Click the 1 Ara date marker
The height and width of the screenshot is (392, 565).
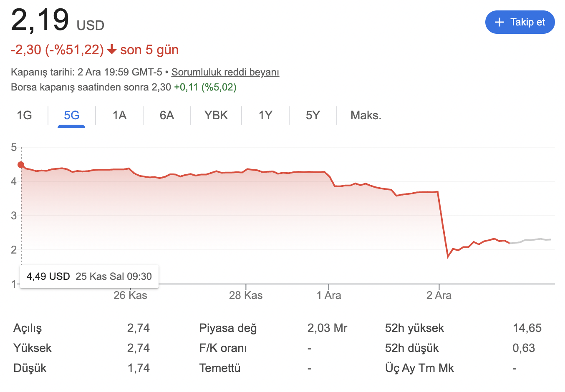pos(329,296)
